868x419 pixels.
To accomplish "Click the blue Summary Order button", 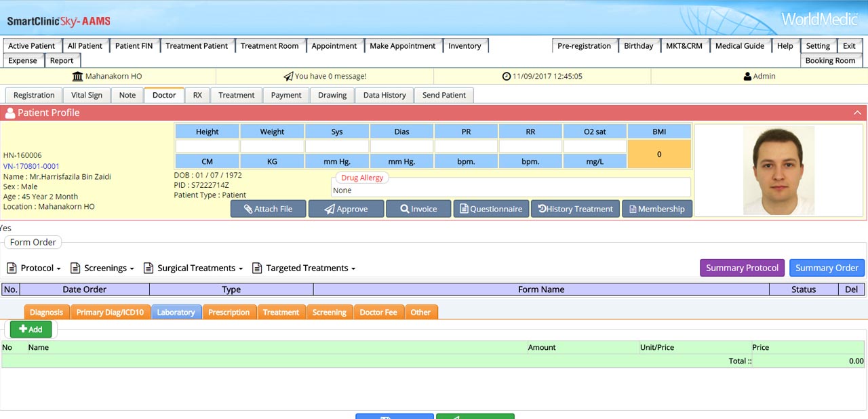I will click(827, 268).
